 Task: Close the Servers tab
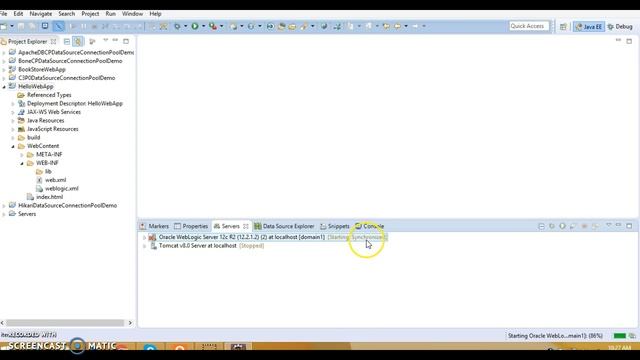coord(246,226)
